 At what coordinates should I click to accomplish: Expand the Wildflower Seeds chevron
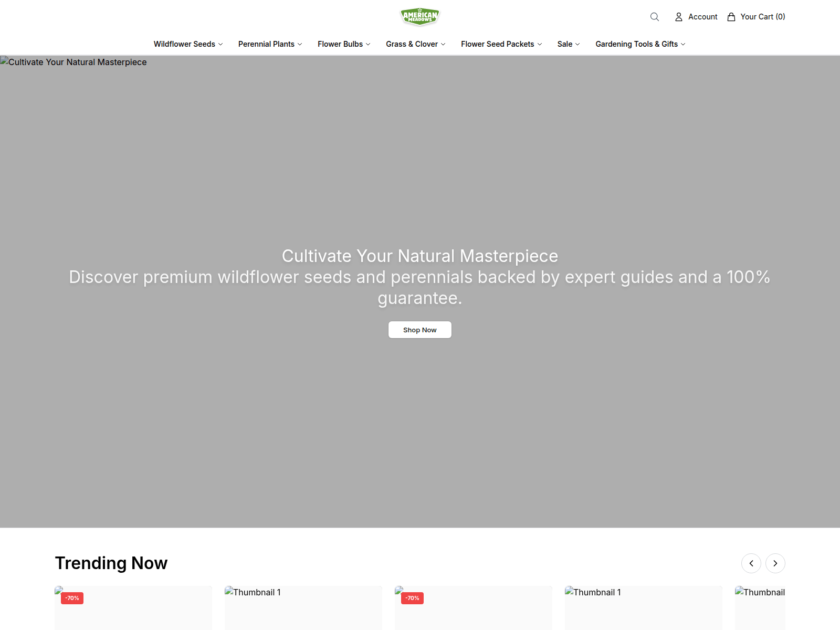tap(220, 44)
